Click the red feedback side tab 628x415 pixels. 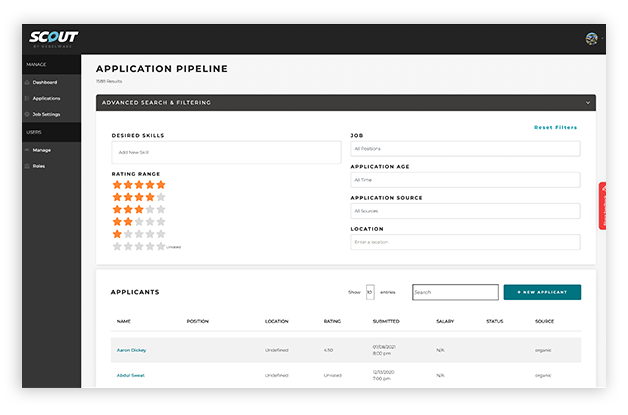[602, 206]
